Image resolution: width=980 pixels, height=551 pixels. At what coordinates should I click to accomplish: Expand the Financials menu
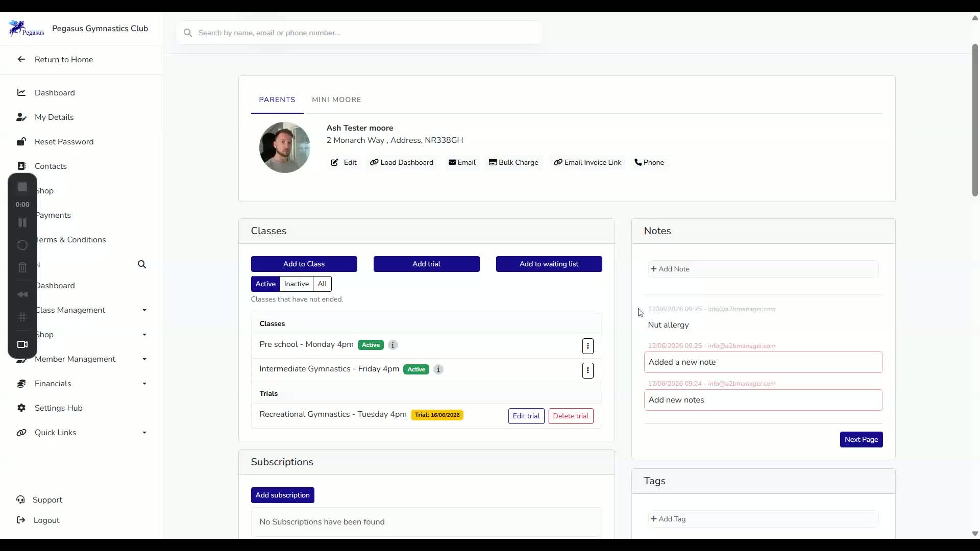pos(144,383)
